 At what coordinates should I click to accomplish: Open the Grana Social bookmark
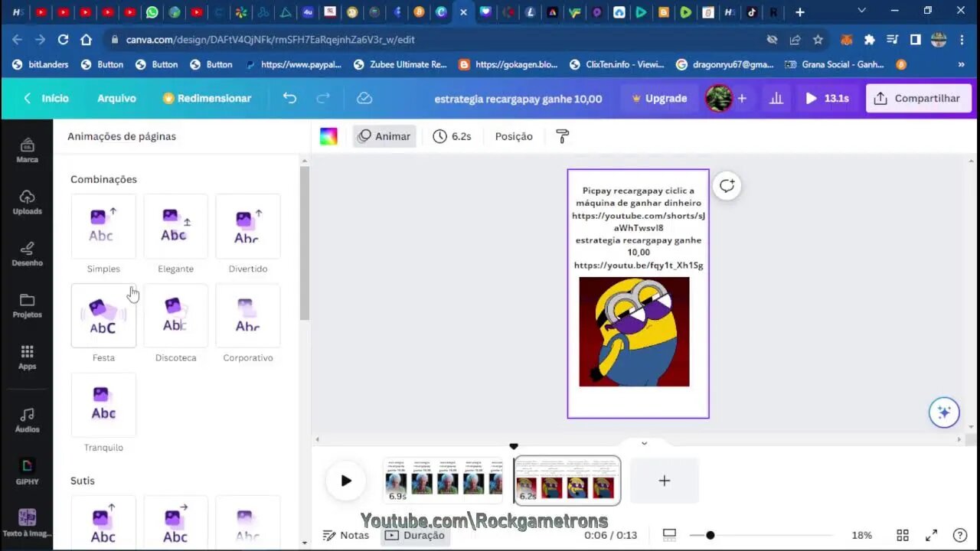835,64
